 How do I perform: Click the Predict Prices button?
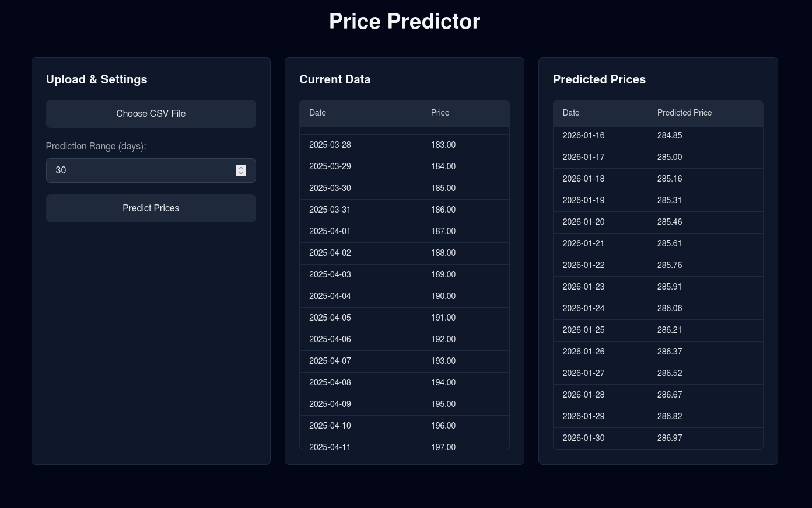[150, 208]
